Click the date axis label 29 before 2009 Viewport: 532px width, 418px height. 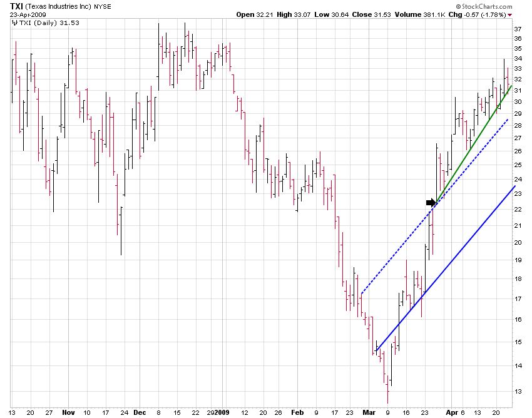pos(210,412)
